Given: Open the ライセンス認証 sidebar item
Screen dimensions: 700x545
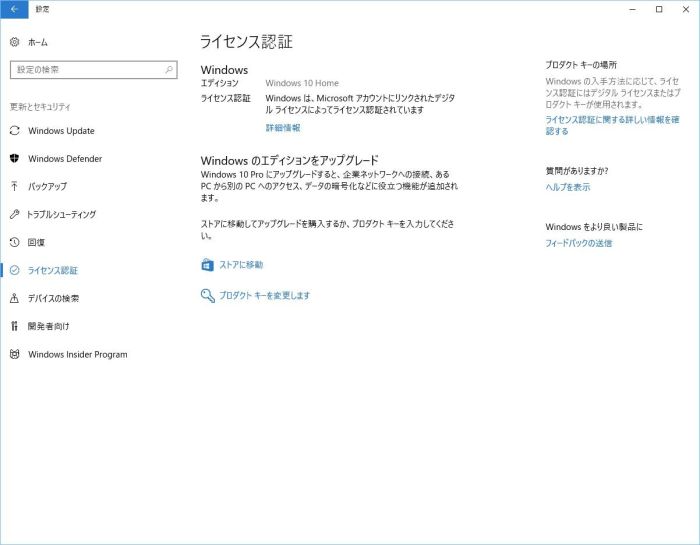Looking at the screenshot, I should (x=52, y=270).
